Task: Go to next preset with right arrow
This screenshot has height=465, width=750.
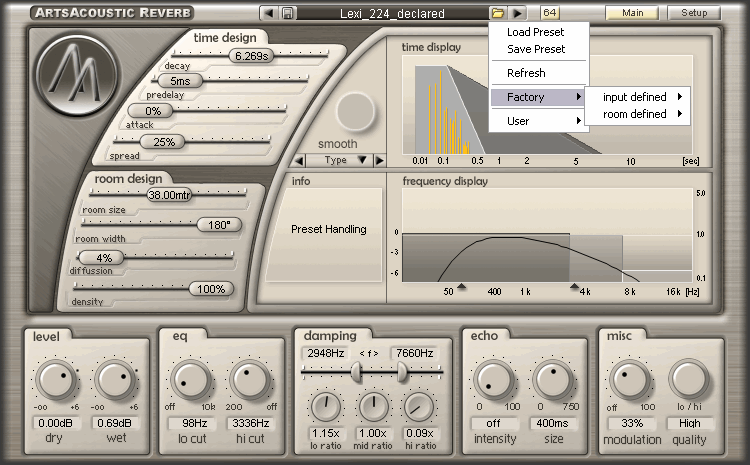Action: click(x=517, y=13)
